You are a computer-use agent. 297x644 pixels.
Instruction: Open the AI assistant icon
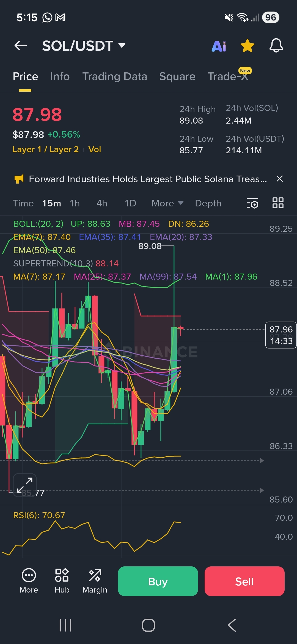pyautogui.click(x=219, y=46)
